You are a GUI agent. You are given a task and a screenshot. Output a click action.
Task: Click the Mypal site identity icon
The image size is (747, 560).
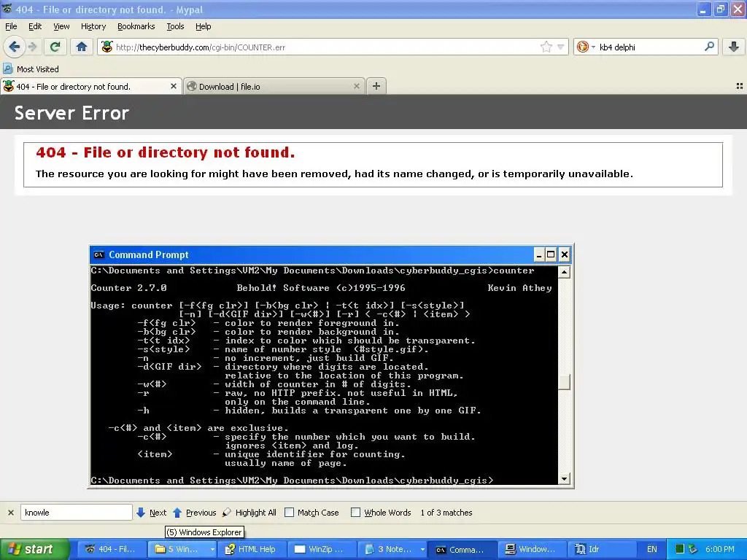coord(107,47)
